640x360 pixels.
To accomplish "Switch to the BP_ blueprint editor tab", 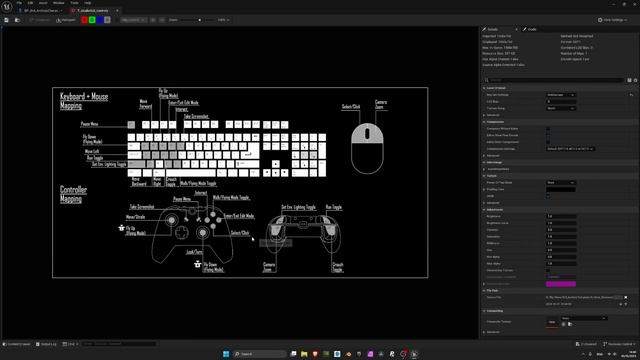I will coord(41,11).
